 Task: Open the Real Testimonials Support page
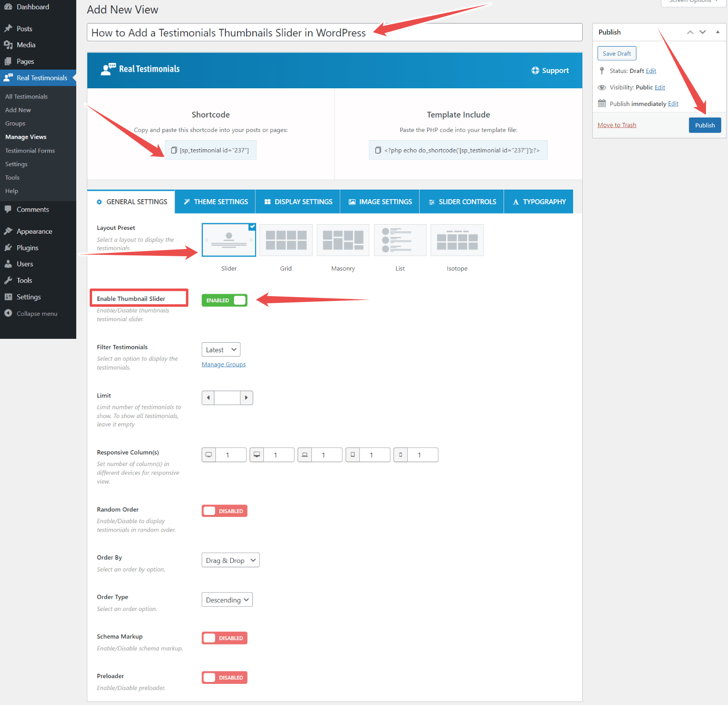click(550, 70)
